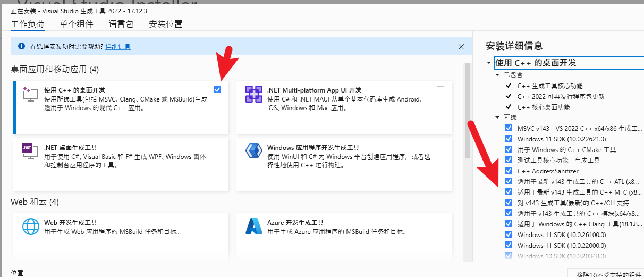644x277 pixels.
Task: Click 安装详细信息 panel heading
Action: click(514, 46)
